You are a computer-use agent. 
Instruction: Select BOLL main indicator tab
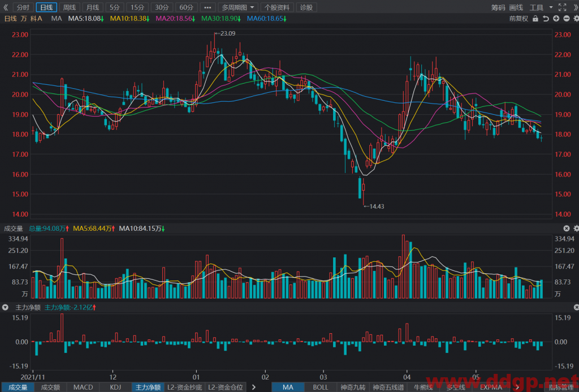[321, 387]
